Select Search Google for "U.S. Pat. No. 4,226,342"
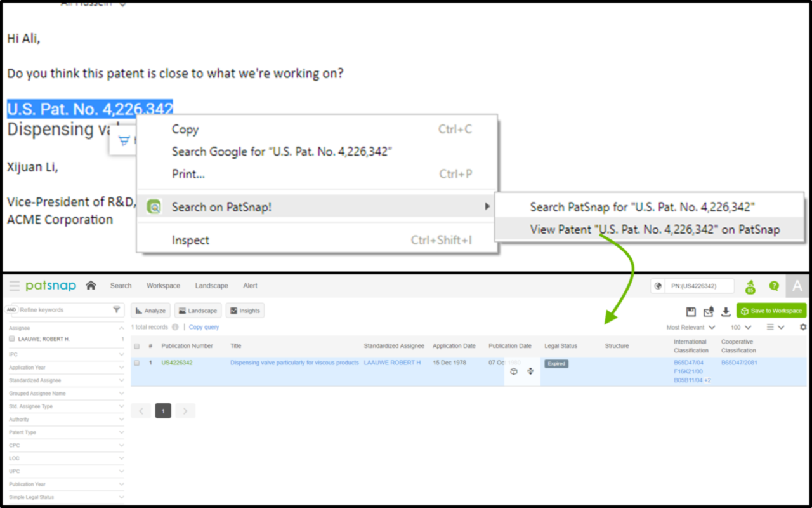The height and width of the screenshot is (508, 812). click(x=317, y=152)
